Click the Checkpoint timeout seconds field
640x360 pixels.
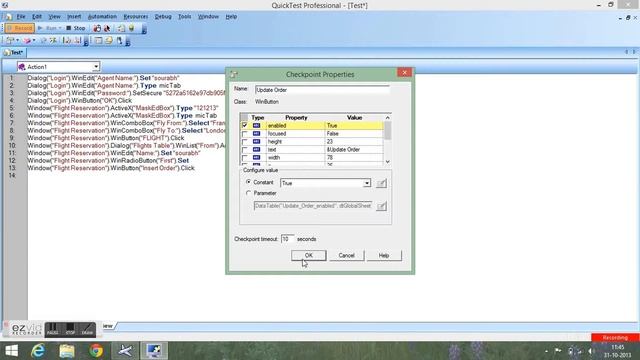coord(287,239)
